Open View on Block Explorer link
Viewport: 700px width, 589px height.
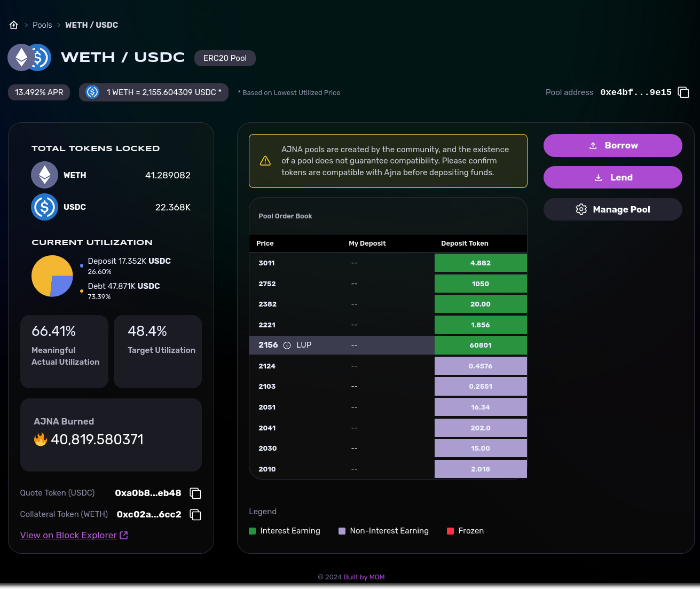[68, 535]
